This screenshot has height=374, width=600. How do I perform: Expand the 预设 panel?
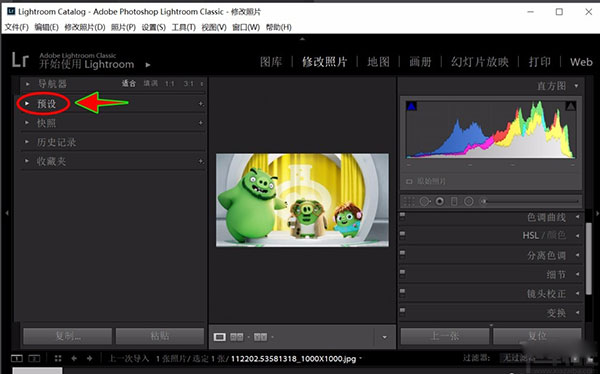pos(27,103)
